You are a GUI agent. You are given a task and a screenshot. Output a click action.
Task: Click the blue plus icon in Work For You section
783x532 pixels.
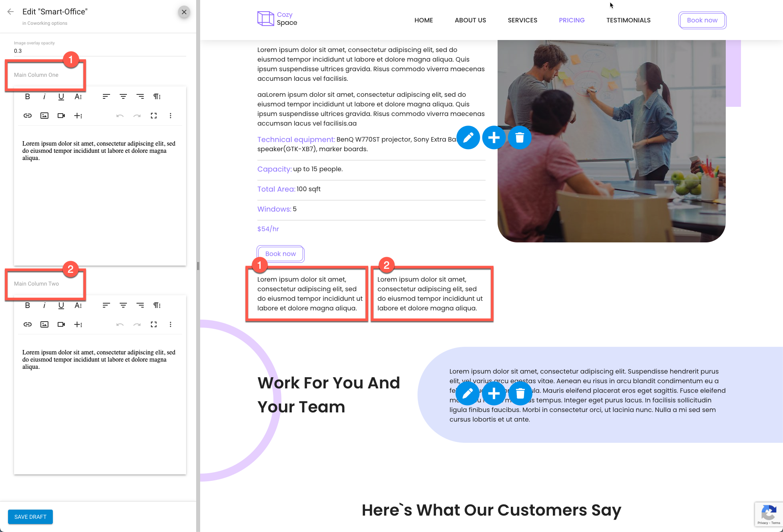pos(494,394)
